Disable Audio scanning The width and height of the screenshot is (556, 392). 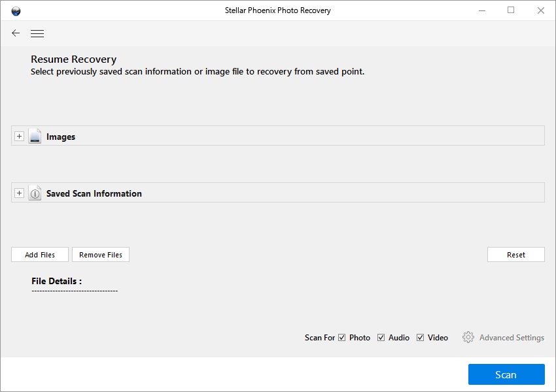coord(381,337)
